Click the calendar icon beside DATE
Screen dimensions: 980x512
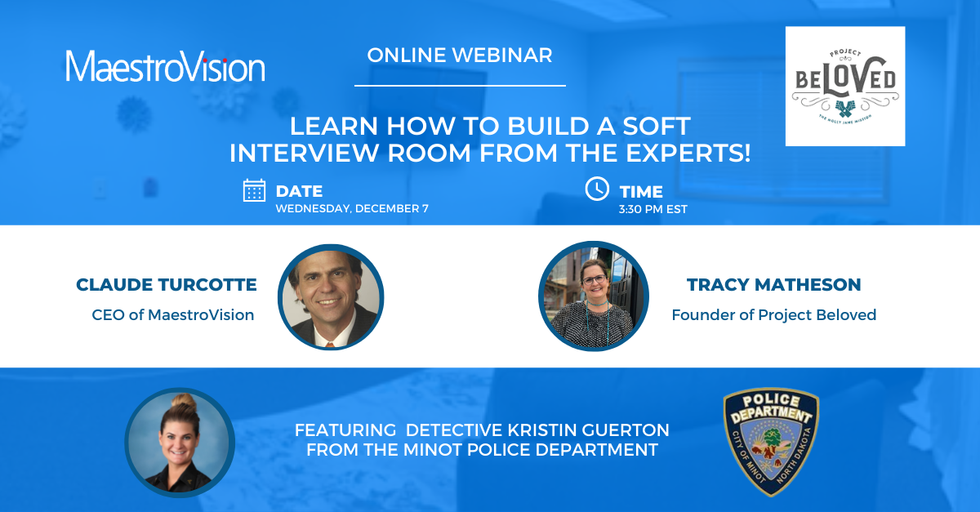(x=255, y=190)
